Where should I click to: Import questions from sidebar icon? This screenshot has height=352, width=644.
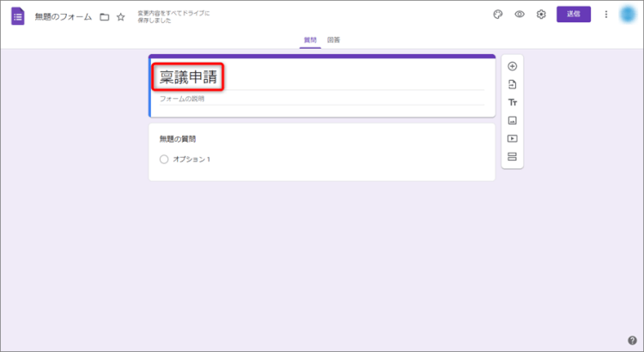(513, 84)
